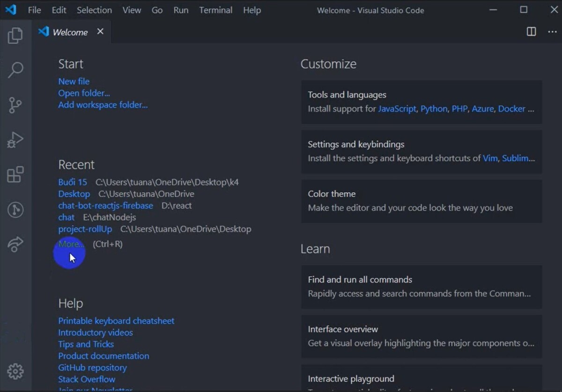
Task: Open the Interface overview card
Action: click(421, 337)
